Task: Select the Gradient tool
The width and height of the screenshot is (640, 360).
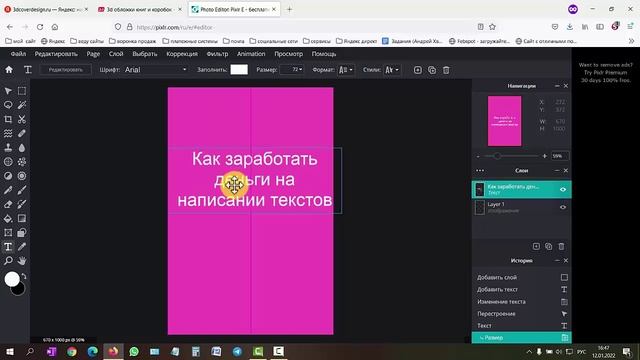Action: pyautogui.click(x=22, y=218)
